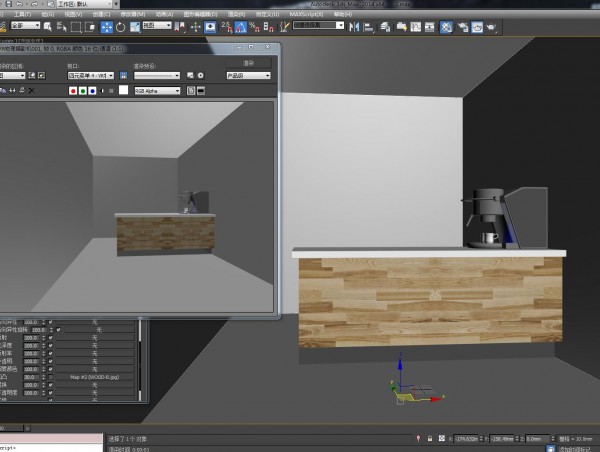The height and width of the screenshot is (452, 600).
Task: Toggle the blue channel in render window
Action: click(x=92, y=91)
